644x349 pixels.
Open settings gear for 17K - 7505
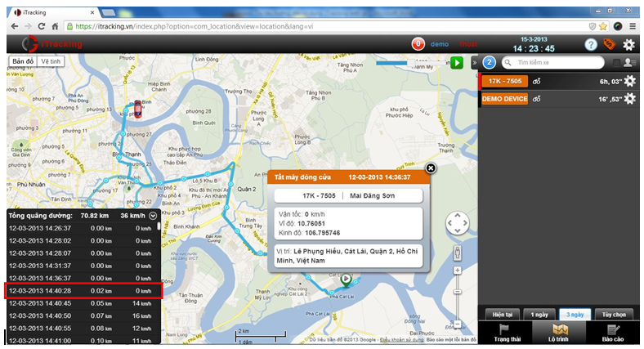629,81
